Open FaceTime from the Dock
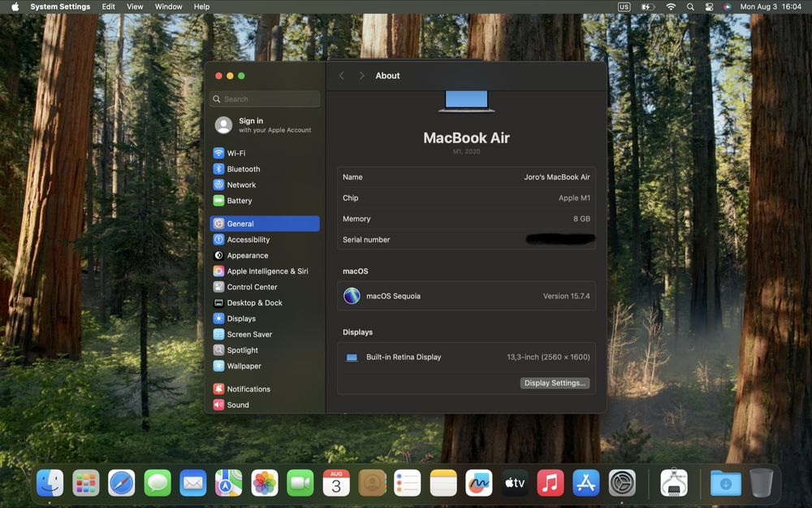812x508 pixels. [x=300, y=483]
